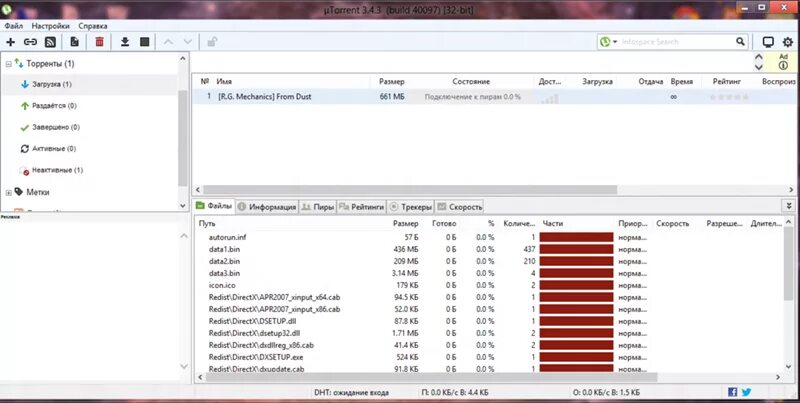Start the torrent download icon

click(x=124, y=42)
